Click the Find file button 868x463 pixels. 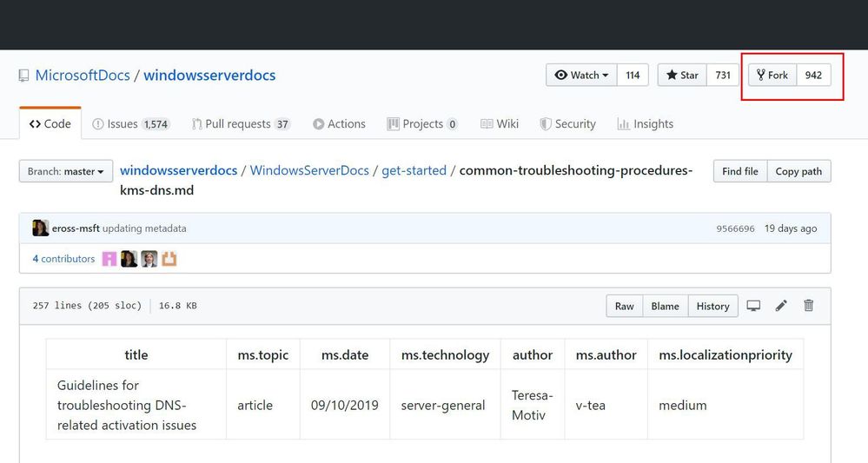coord(740,171)
